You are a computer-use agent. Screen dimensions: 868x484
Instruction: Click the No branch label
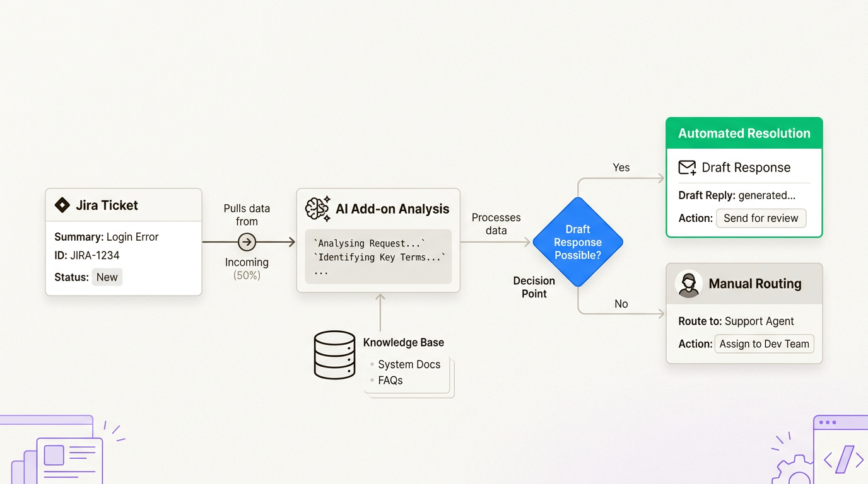pyautogui.click(x=621, y=304)
